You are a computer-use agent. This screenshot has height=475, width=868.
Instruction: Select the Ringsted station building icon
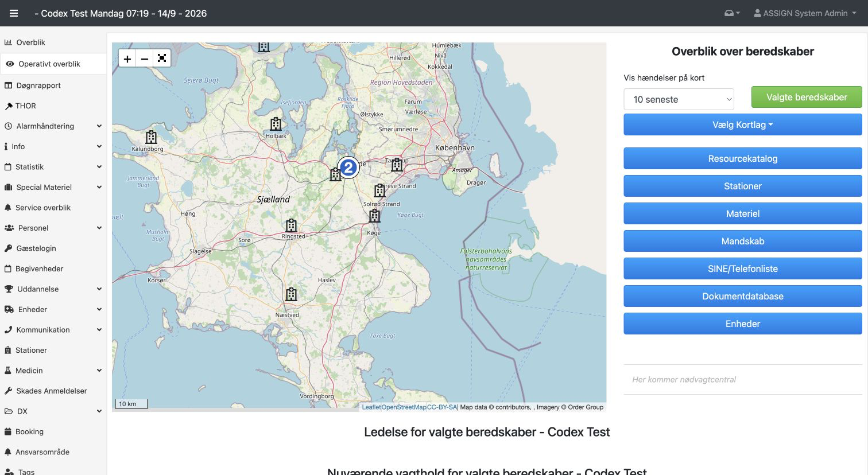tap(292, 225)
